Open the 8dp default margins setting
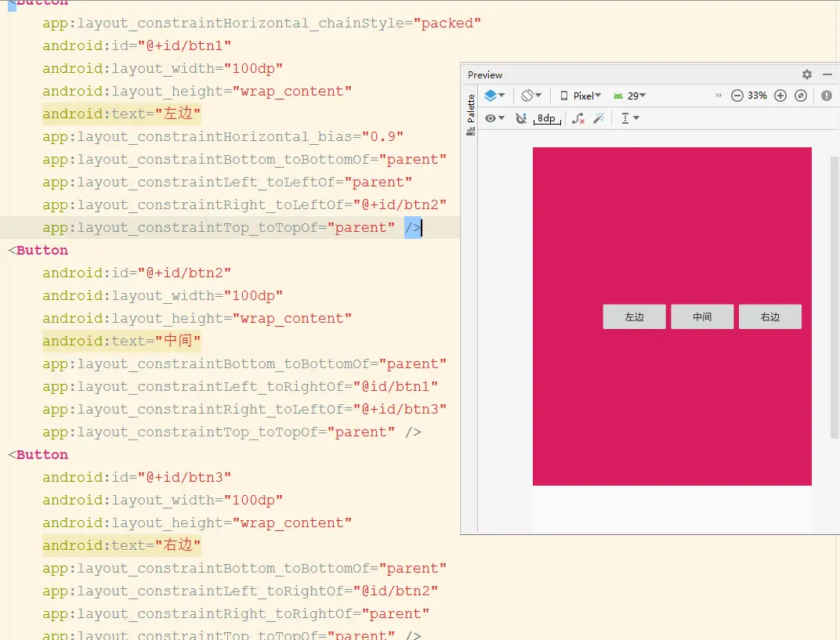 [547, 118]
